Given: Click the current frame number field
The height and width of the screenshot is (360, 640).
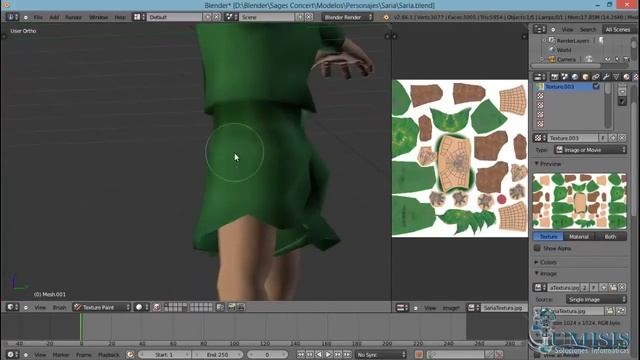Looking at the screenshot, I should [x=267, y=355].
